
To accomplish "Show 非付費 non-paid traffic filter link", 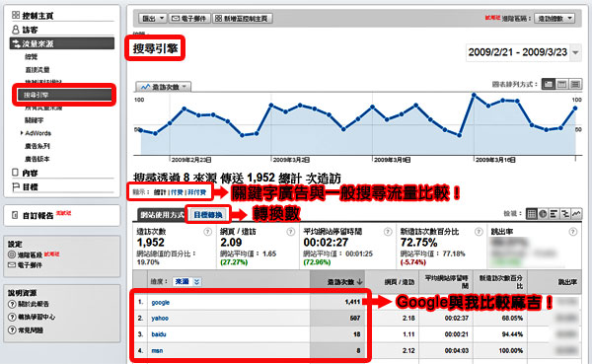I will coord(197,192).
